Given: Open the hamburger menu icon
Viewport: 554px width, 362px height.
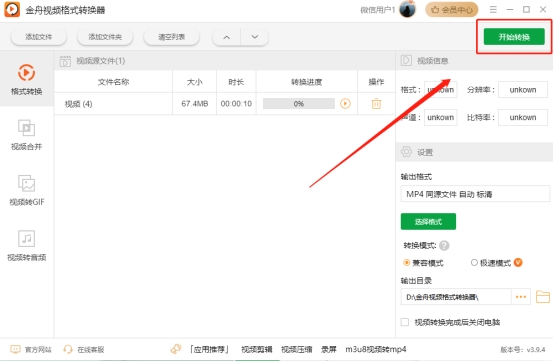Looking at the screenshot, I should coord(493,10).
